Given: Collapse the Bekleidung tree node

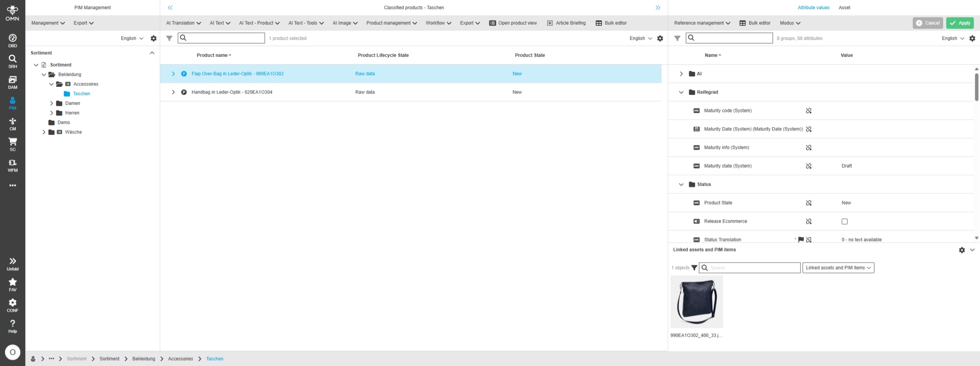Looking at the screenshot, I should pos(44,75).
